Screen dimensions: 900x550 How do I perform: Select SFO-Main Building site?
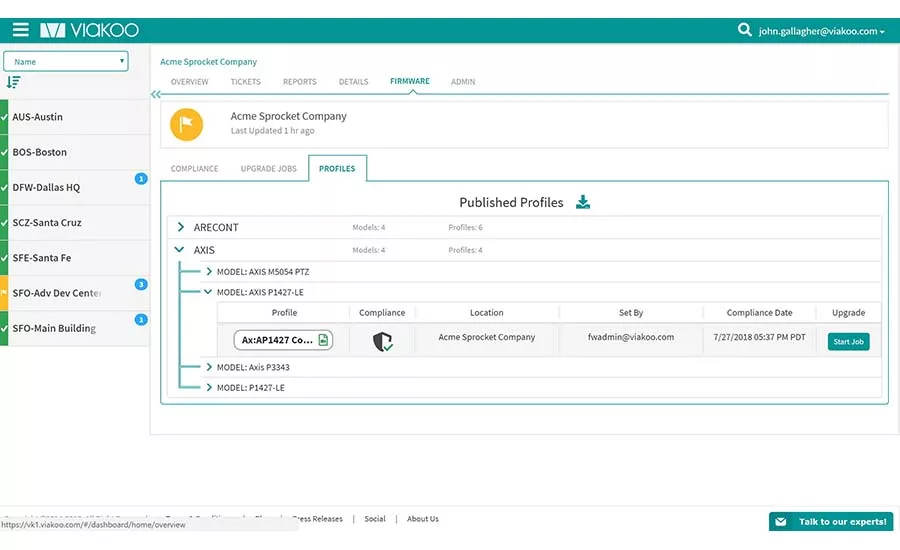click(x=75, y=328)
